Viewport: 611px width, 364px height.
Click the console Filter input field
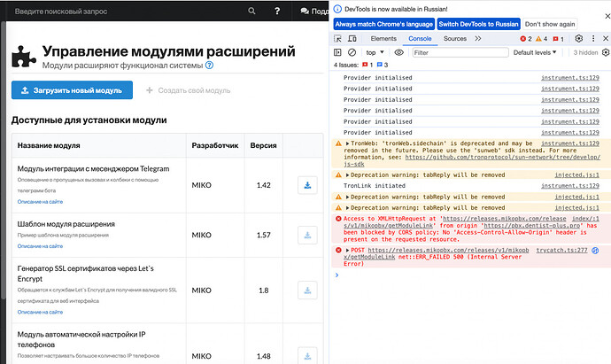460,52
